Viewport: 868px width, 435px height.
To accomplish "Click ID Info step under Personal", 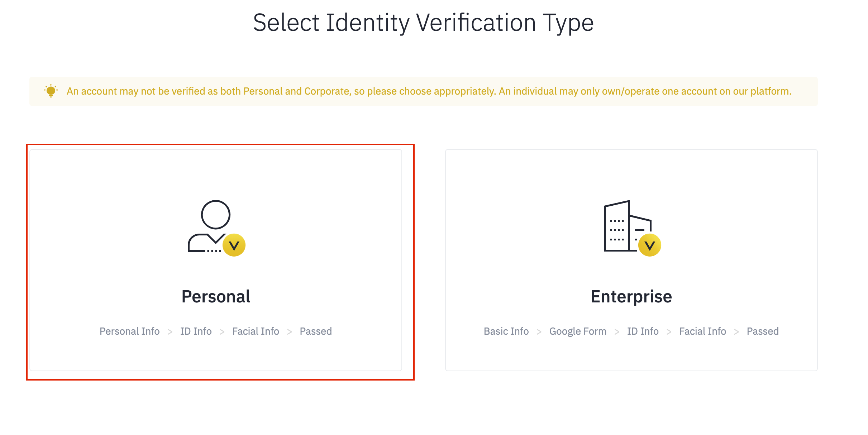I will [196, 331].
